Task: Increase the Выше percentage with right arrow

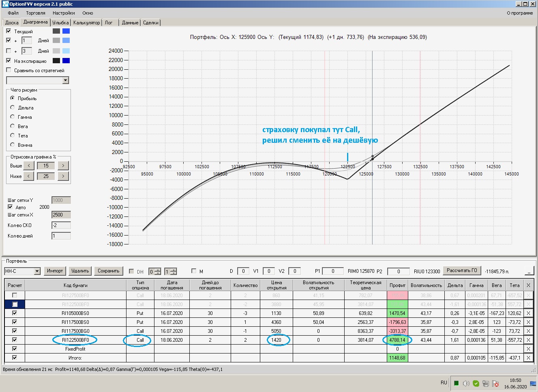Action: tap(63, 165)
